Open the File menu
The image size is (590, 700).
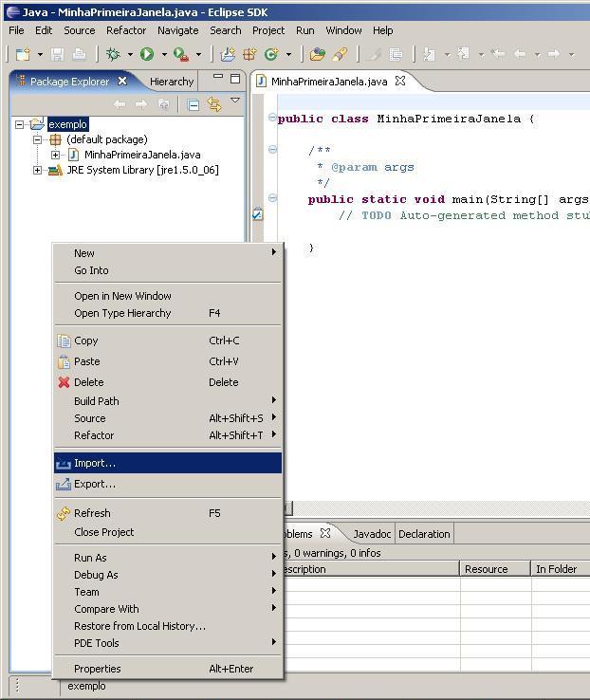(x=16, y=30)
